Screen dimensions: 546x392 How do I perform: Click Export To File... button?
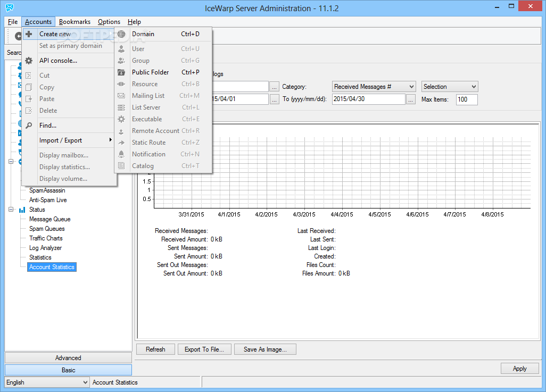[x=204, y=349]
